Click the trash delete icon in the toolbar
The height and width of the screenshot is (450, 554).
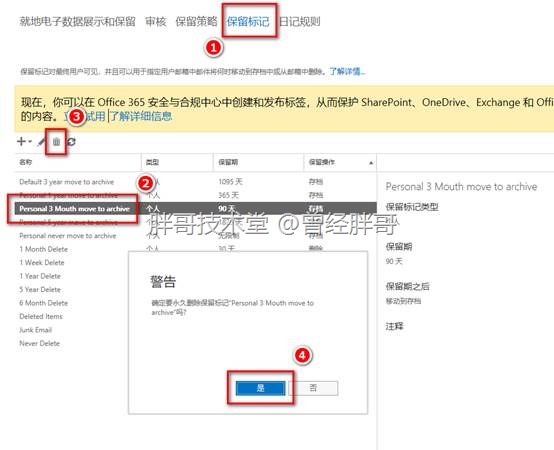[56, 142]
